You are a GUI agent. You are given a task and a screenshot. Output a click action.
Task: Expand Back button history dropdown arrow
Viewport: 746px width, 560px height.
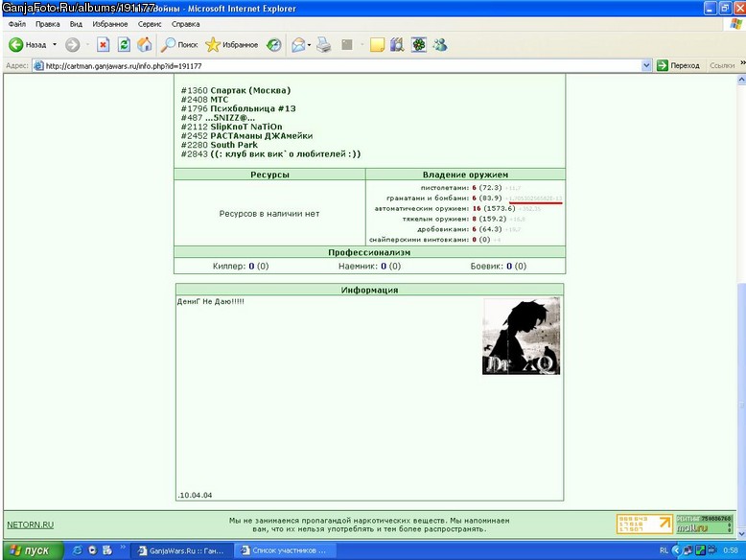pos(55,45)
